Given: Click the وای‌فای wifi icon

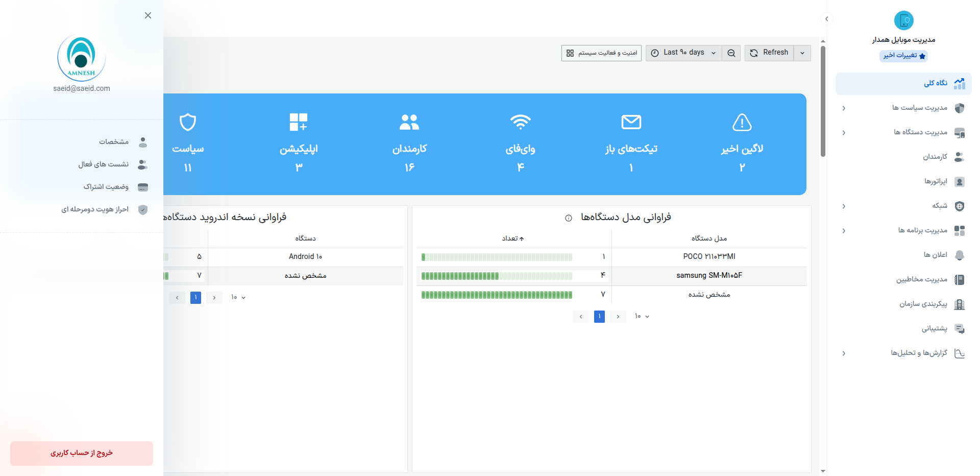Looking at the screenshot, I should click(x=520, y=122).
